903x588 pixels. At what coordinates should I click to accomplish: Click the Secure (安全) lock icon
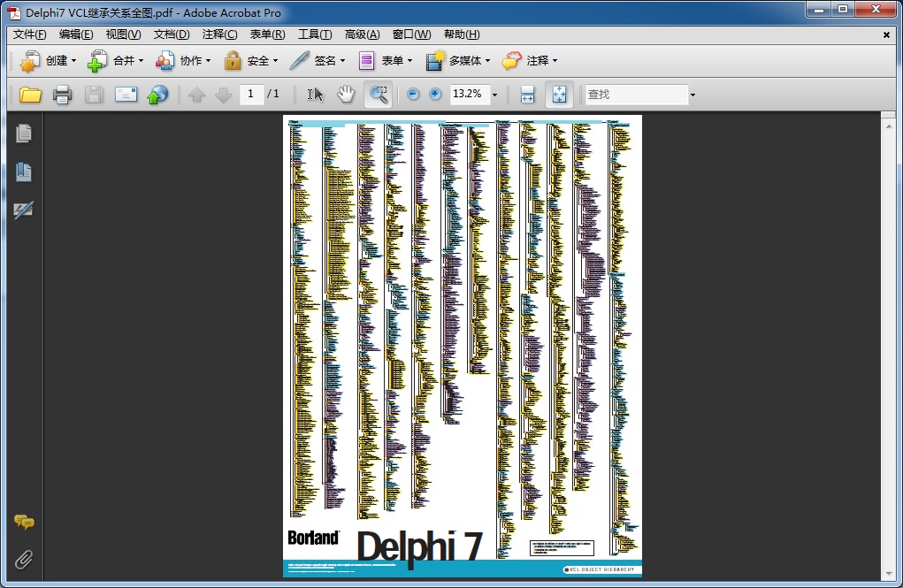pos(233,60)
